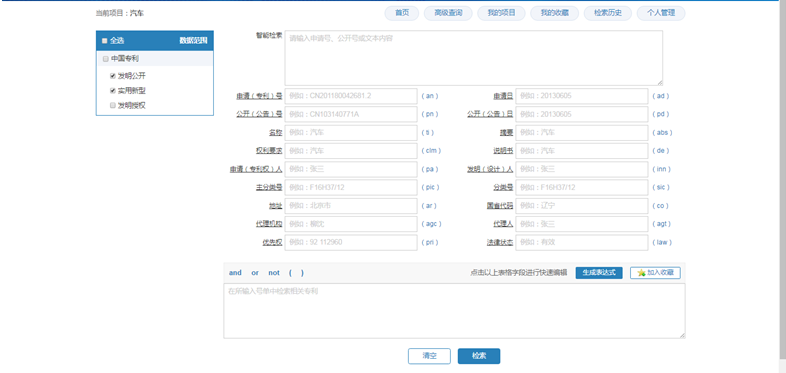Screen dimensions: 786x373
Task: Click the 公开（公告）日 input field
Action: coord(581,114)
